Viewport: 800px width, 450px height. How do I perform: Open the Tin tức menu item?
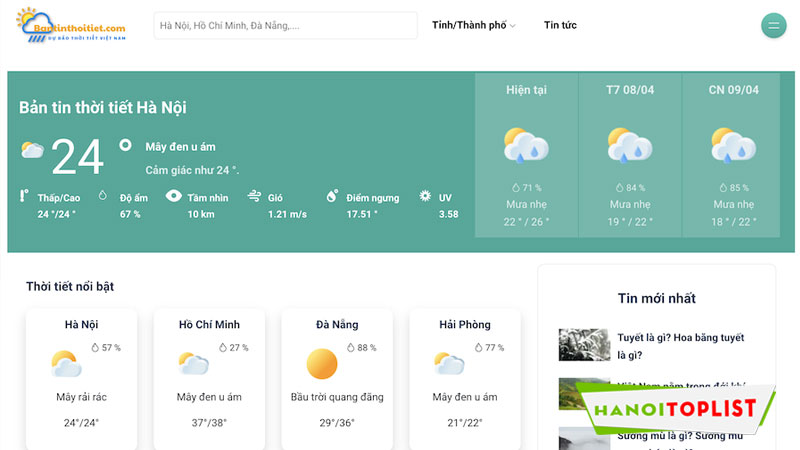click(x=560, y=25)
